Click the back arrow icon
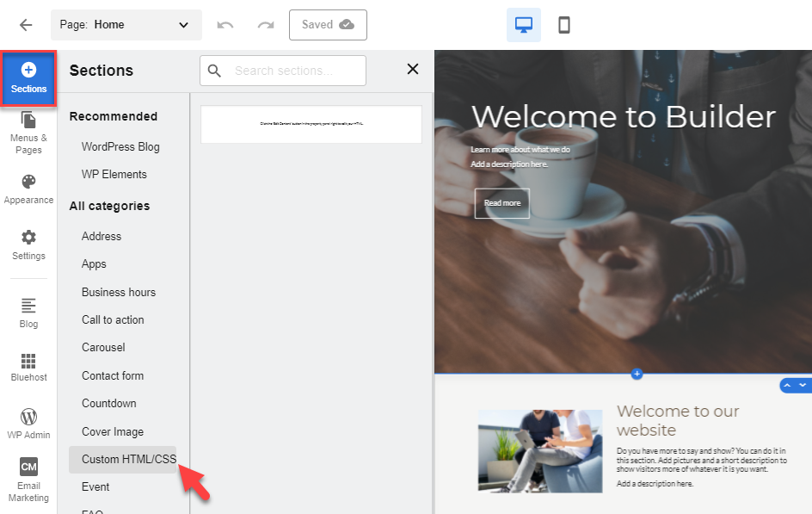The height and width of the screenshot is (514, 812). click(x=26, y=25)
